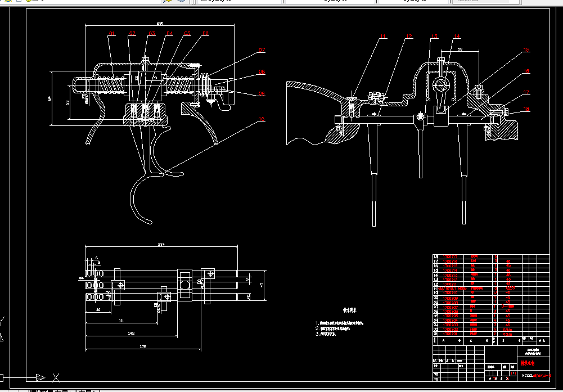
Task: Select part callout label 11
Action: click(383, 36)
